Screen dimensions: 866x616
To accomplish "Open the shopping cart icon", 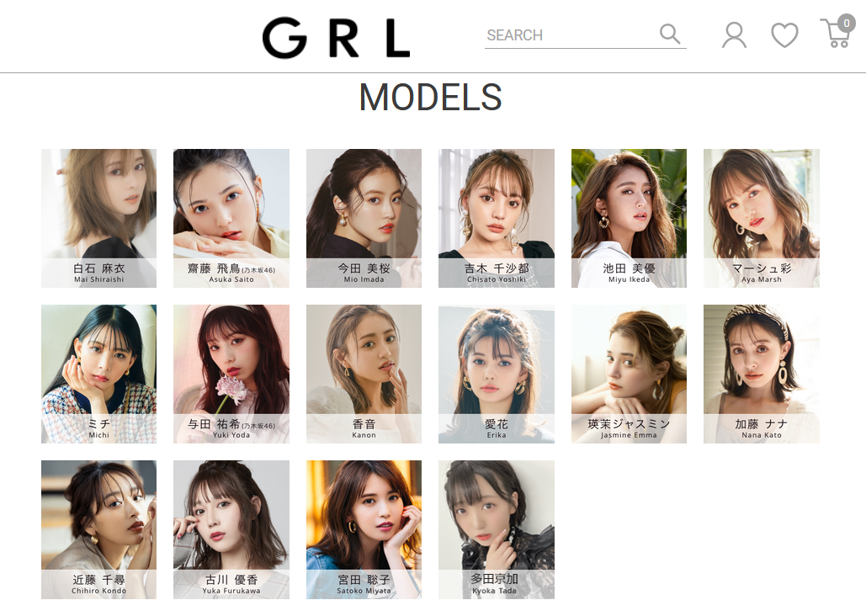I will [x=837, y=31].
